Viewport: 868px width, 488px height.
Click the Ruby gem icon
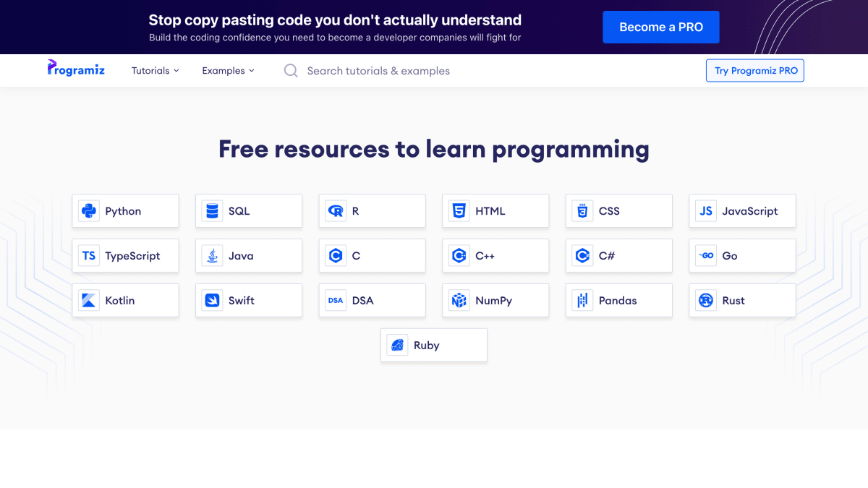397,346
